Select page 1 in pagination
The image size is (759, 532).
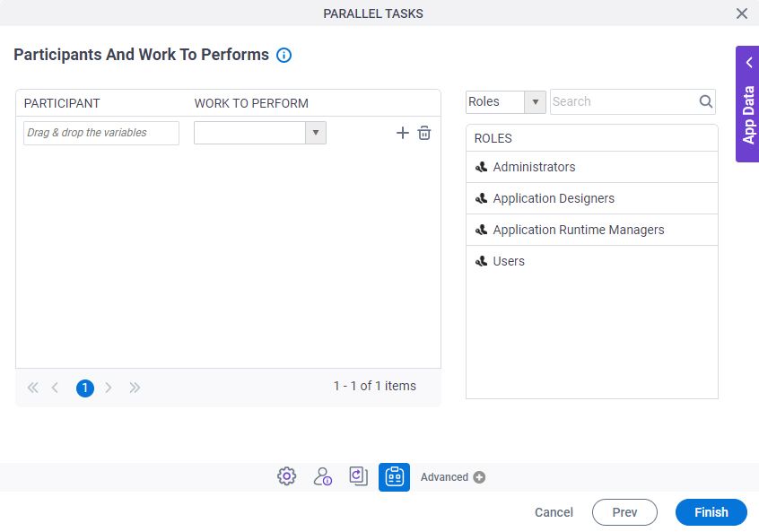pyautogui.click(x=85, y=388)
